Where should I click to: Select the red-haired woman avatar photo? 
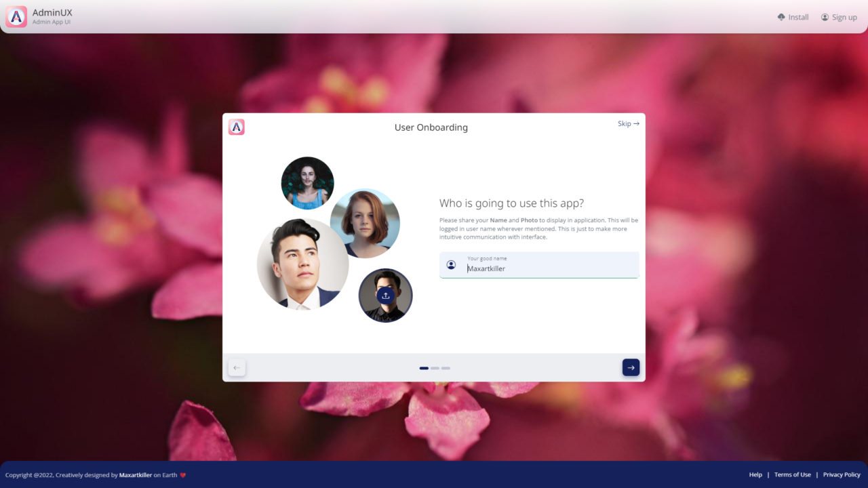(365, 223)
